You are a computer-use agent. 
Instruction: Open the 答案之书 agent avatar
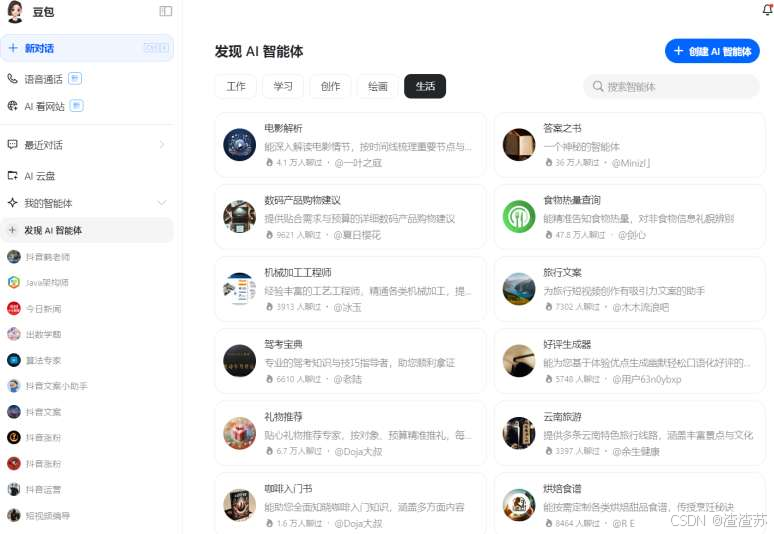pyautogui.click(x=519, y=145)
